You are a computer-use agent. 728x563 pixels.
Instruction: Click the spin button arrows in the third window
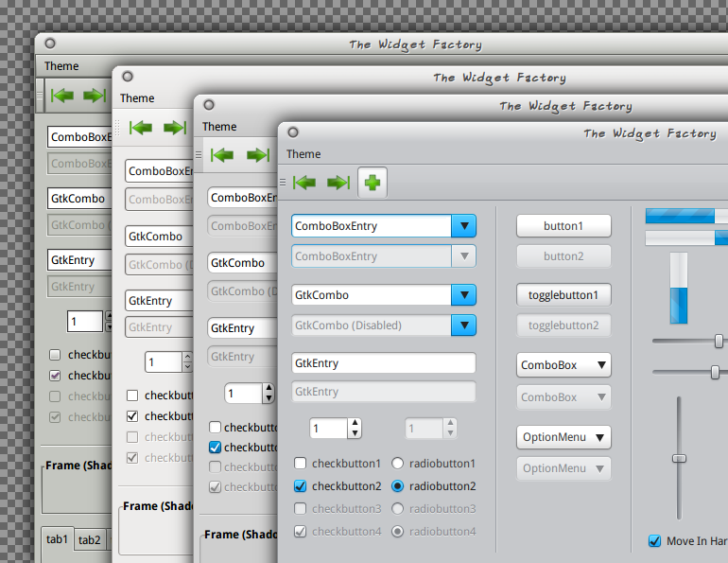(x=269, y=393)
